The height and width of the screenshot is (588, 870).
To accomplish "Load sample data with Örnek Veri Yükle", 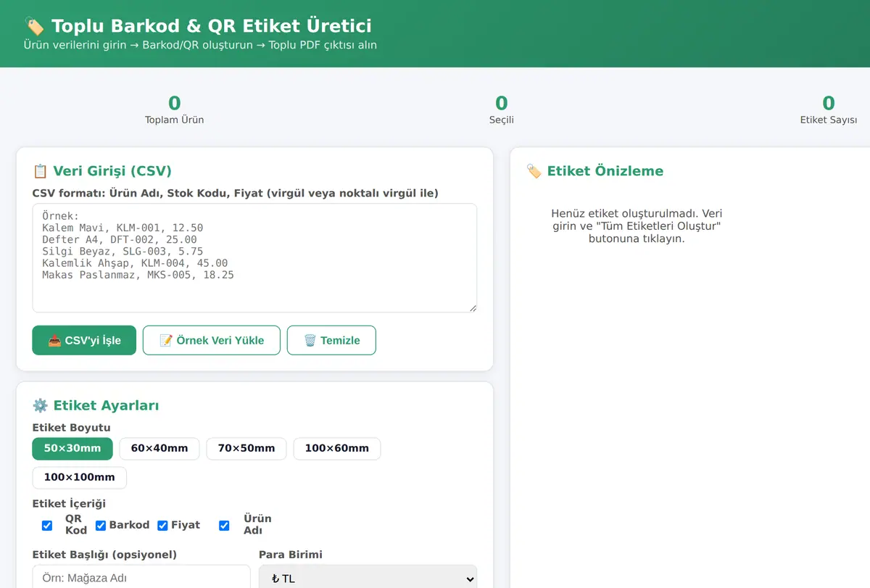I will tap(212, 340).
